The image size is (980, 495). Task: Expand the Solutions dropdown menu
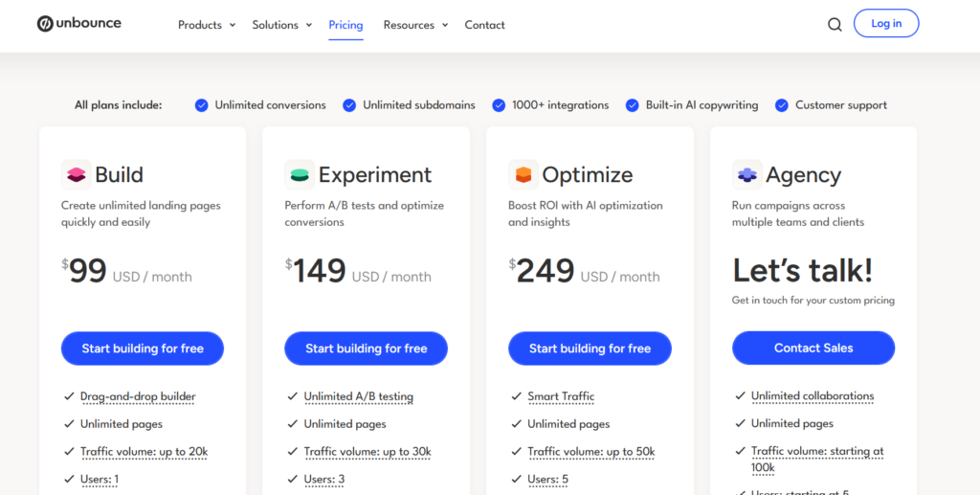click(281, 25)
